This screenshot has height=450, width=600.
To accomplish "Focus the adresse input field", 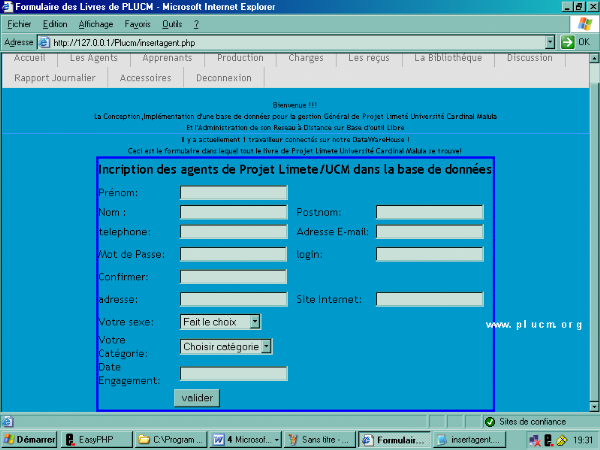I will [x=233, y=299].
